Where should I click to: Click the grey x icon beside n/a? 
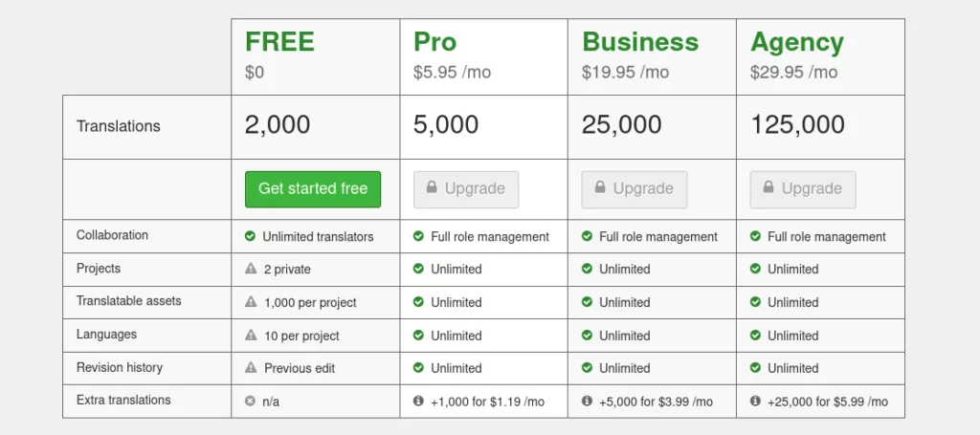(x=250, y=401)
